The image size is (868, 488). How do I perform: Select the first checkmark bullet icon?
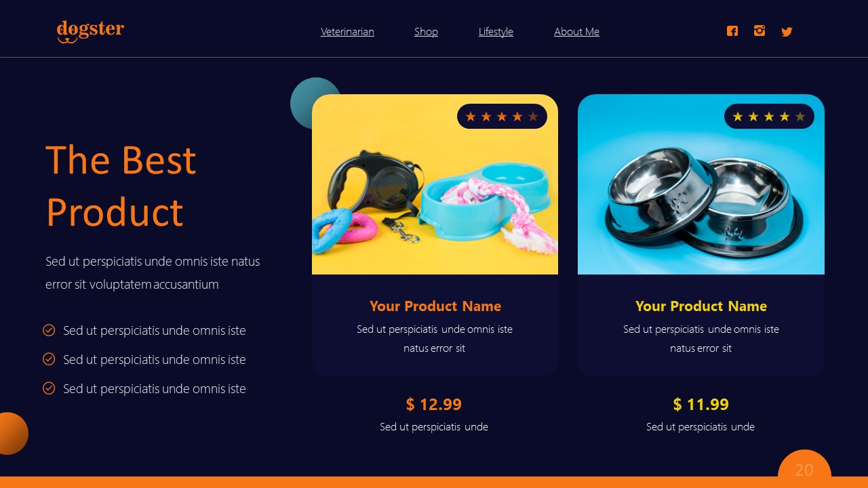[x=49, y=330]
